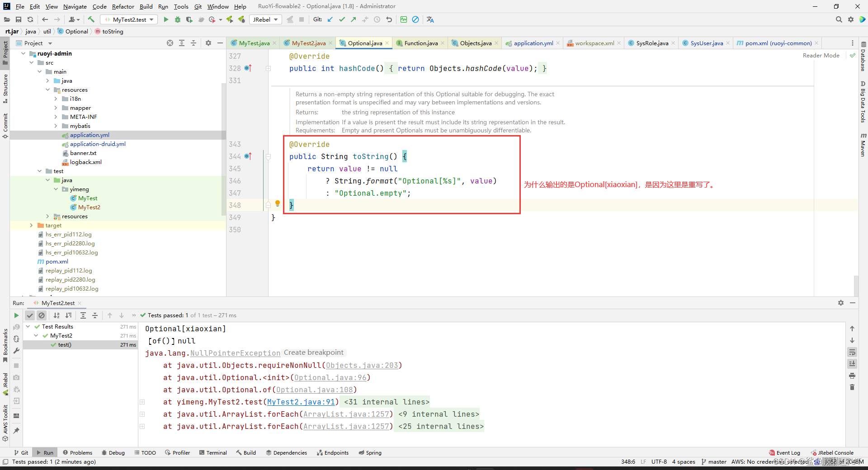This screenshot has height=470, width=868.
Task: Switch to the MyTest2.java editor tab
Action: click(309, 43)
